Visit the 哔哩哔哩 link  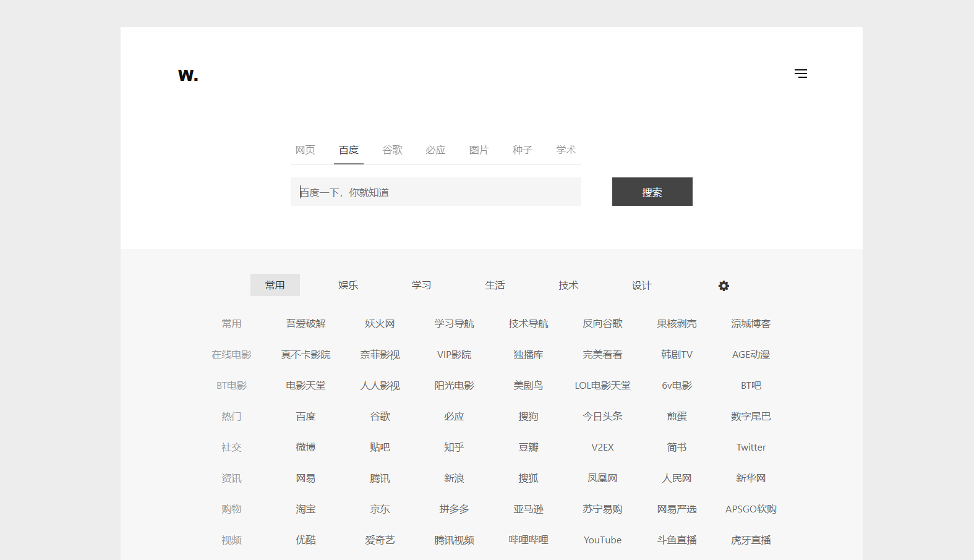pyautogui.click(x=528, y=540)
